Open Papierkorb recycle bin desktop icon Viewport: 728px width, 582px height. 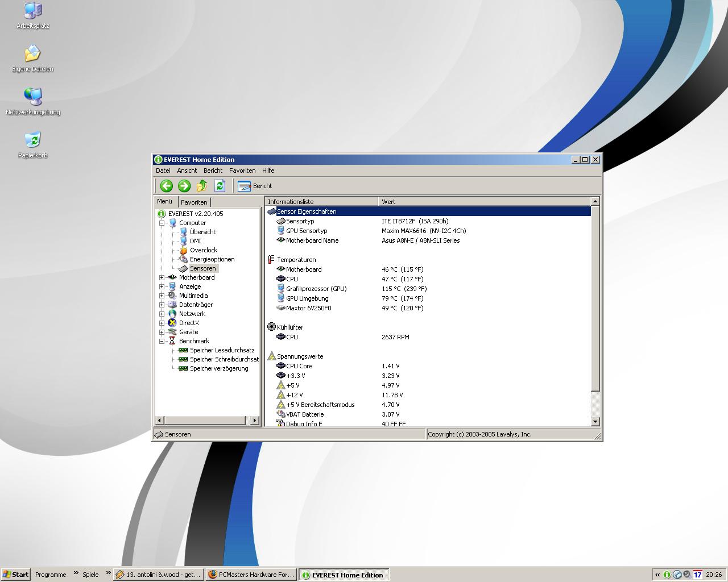point(33,140)
